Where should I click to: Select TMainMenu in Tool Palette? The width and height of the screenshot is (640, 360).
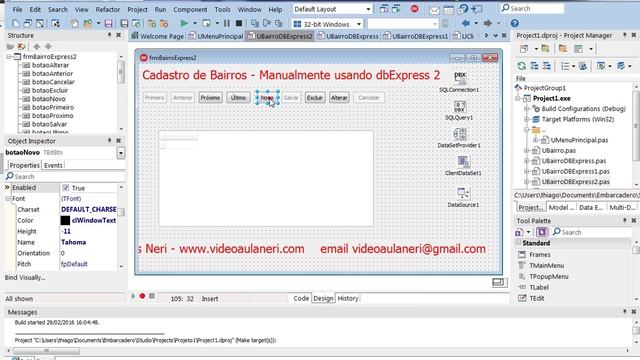click(547, 265)
